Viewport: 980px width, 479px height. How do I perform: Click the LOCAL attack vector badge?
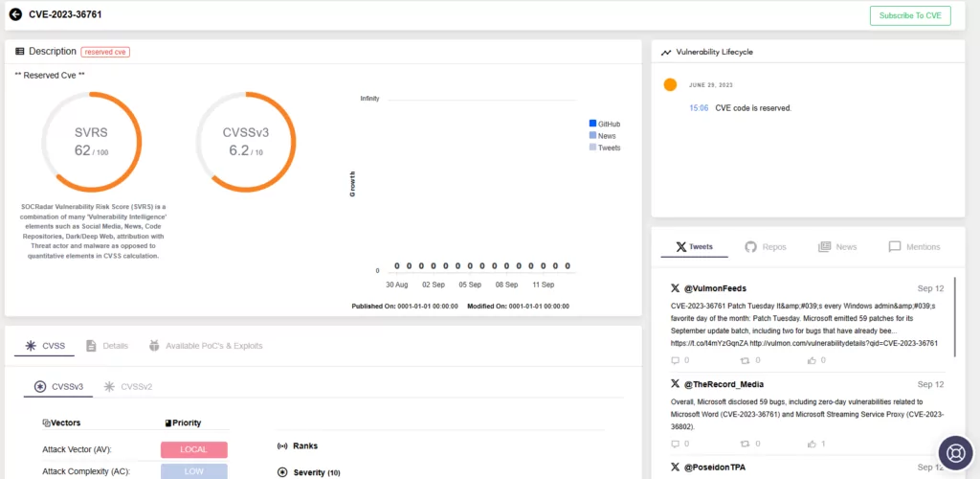coord(193,449)
